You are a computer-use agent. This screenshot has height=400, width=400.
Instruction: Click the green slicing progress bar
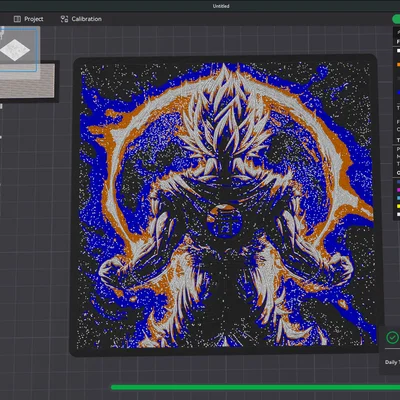point(255,387)
